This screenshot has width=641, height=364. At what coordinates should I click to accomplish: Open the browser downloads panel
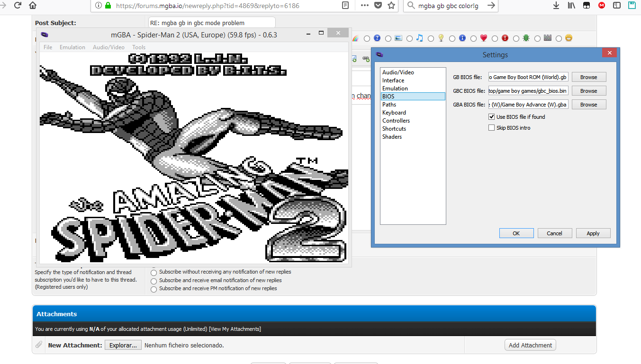tap(556, 6)
